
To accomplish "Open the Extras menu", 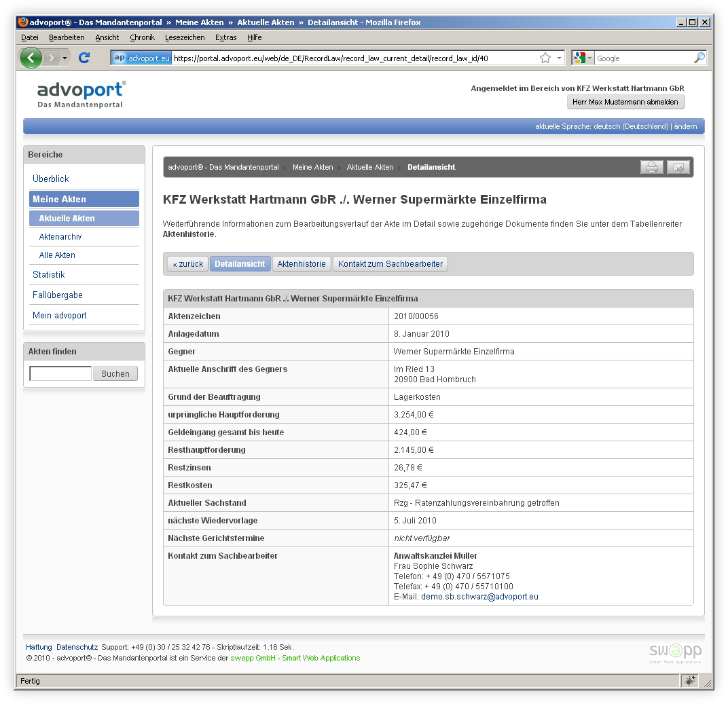I will [225, 37].
